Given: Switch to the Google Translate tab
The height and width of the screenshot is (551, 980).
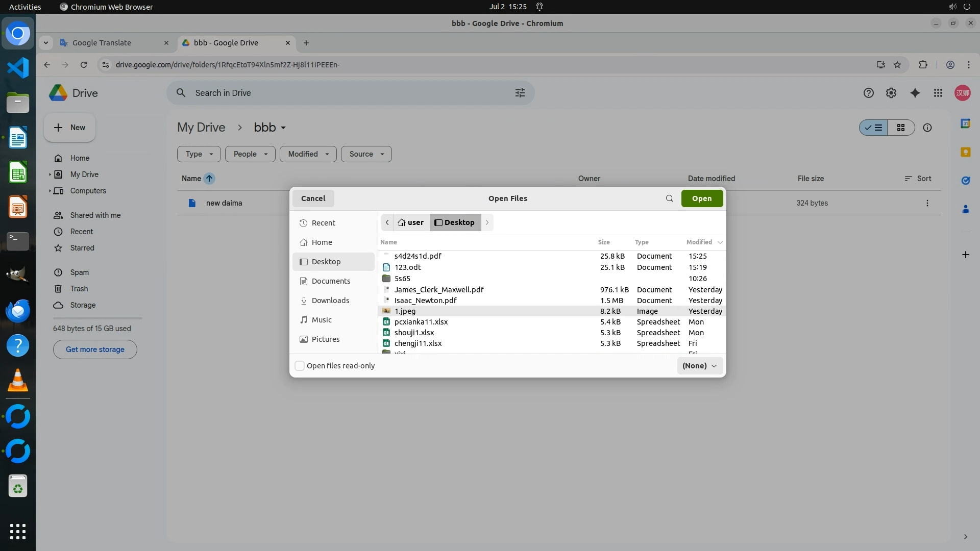Looking at the screenshot, I should (x=102, y=43).
